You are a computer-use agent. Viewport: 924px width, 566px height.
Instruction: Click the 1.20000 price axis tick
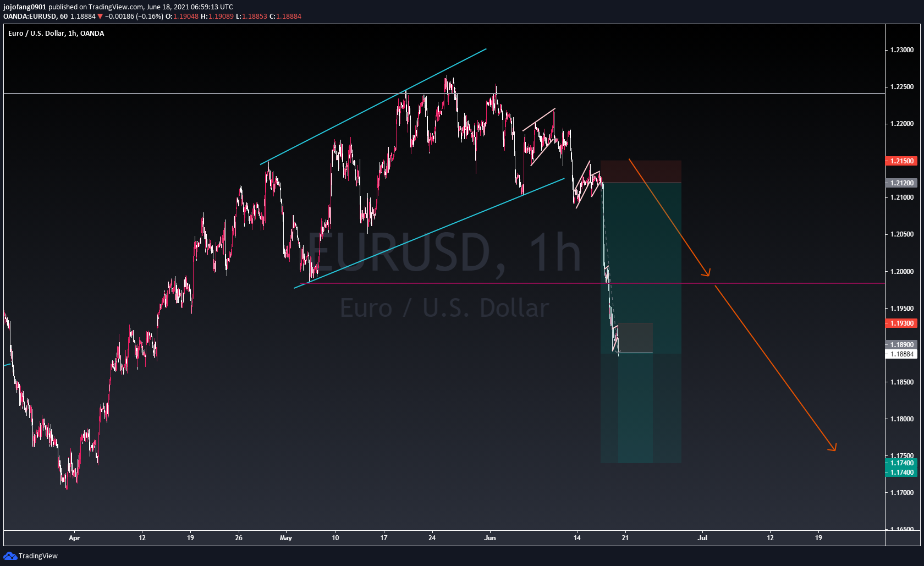pos(902,272)
